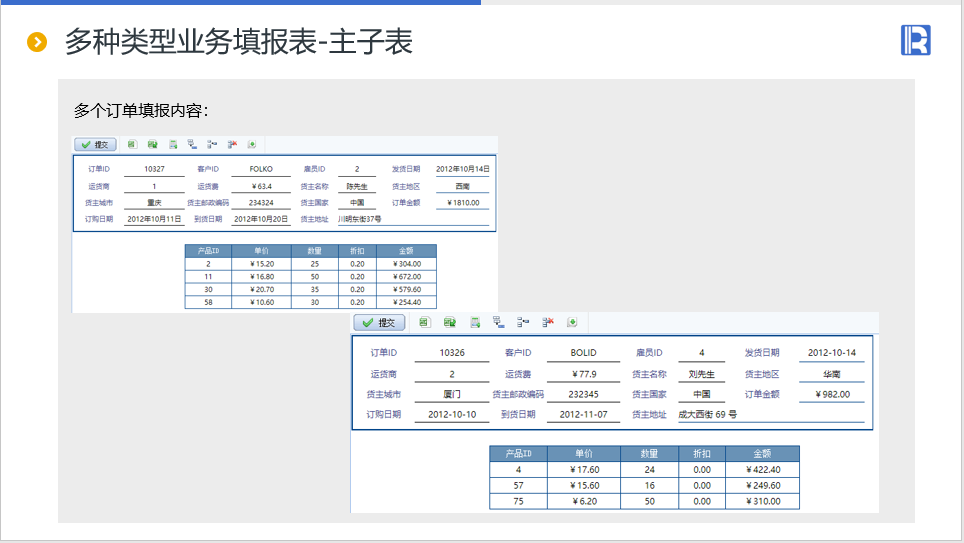Click the 到货日期 field showing 2012-11-07
This screenshot has height=543, width=964.
point(583,414)
